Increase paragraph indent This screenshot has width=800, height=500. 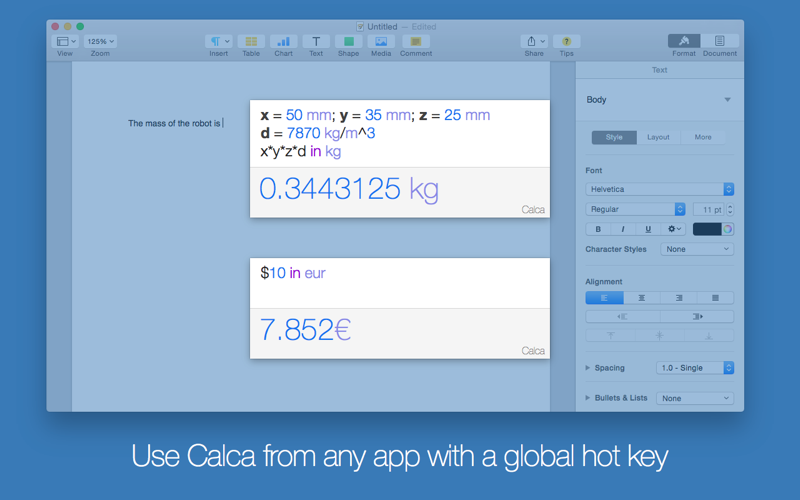[697, 317]
